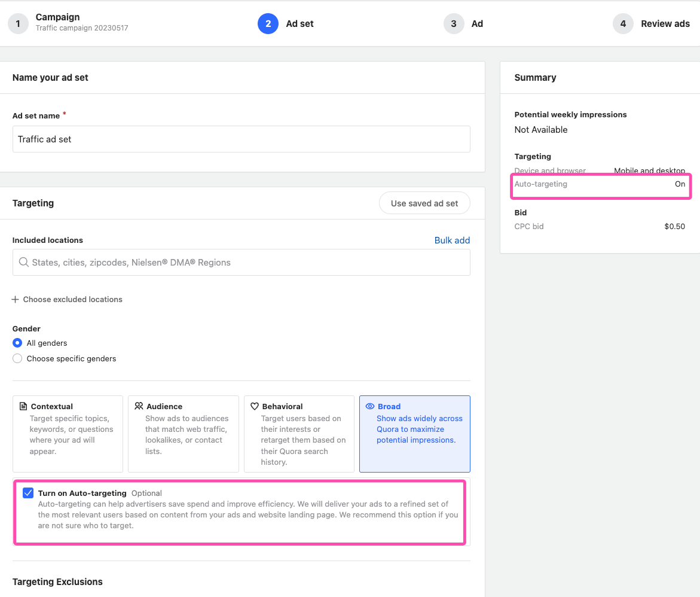
Task: Go to Review ads step
Action: [x=665, y=24]
